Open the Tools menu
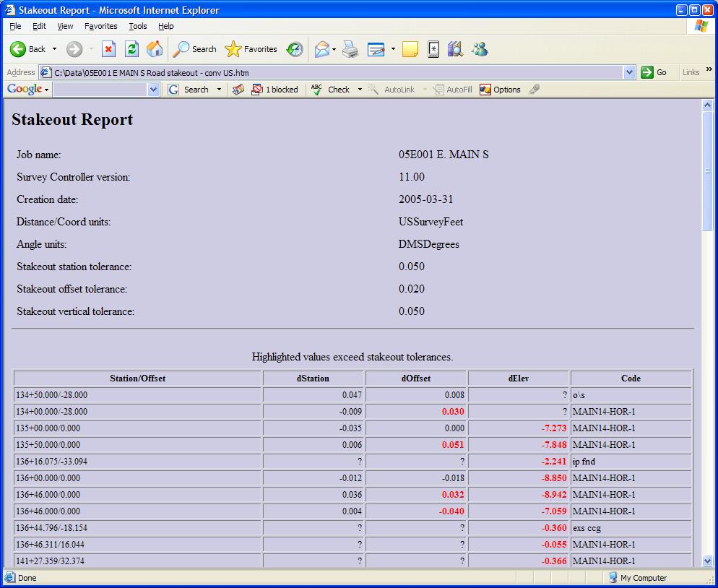Viewport: 718px width, 588px height. (137, 26)
